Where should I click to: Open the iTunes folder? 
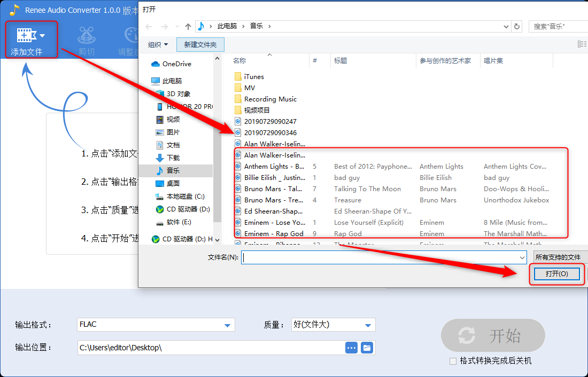coord(249,77)
